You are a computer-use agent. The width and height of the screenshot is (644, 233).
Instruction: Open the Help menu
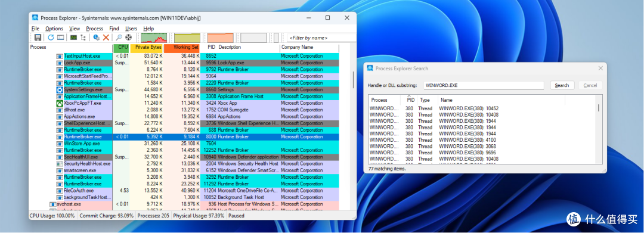[x=148, y=29]
